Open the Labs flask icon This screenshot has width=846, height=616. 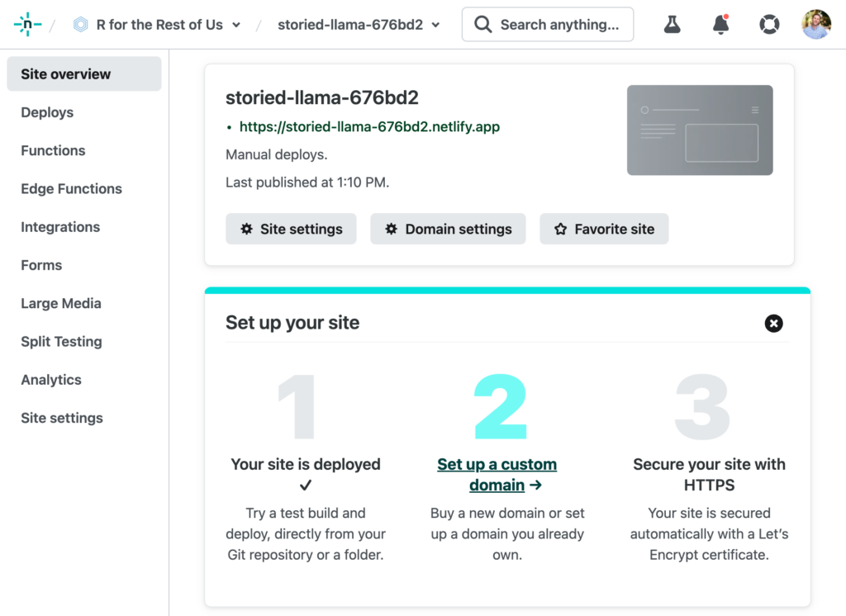672,24
